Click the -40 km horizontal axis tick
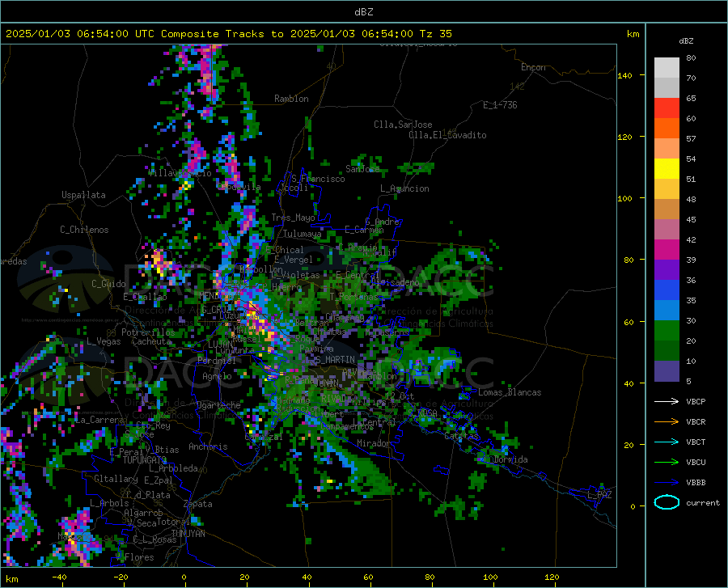The height and width of the screenshot is (588, 728). [x=59, y=577]
